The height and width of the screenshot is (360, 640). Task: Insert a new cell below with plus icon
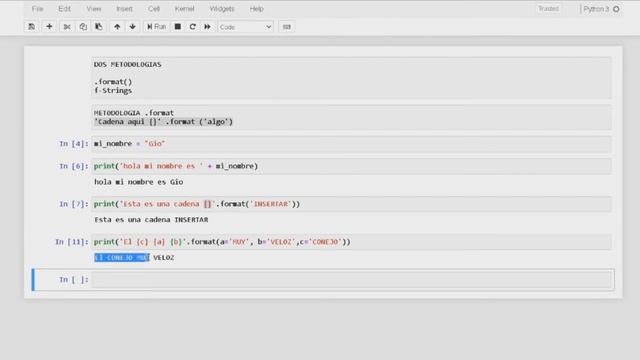[x=49, y=27]
